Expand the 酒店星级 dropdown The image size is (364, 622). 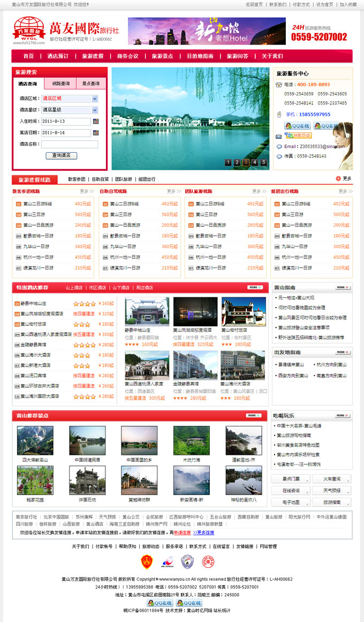coord(95,110)
